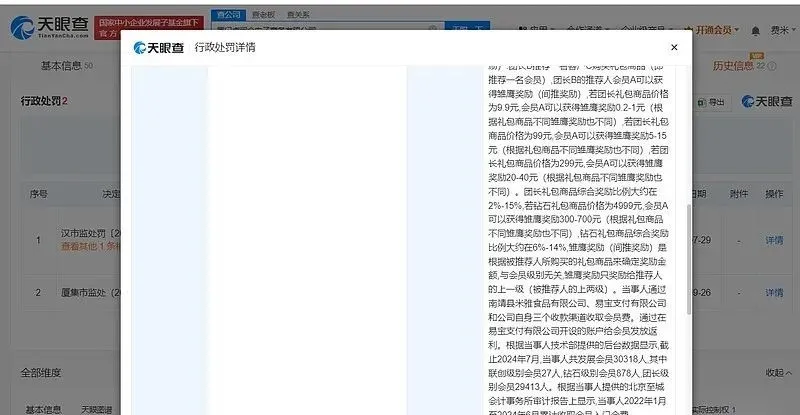Open the 历史信息 22 section tab
Screen dimensions: 800x415
tap(739, 65)
